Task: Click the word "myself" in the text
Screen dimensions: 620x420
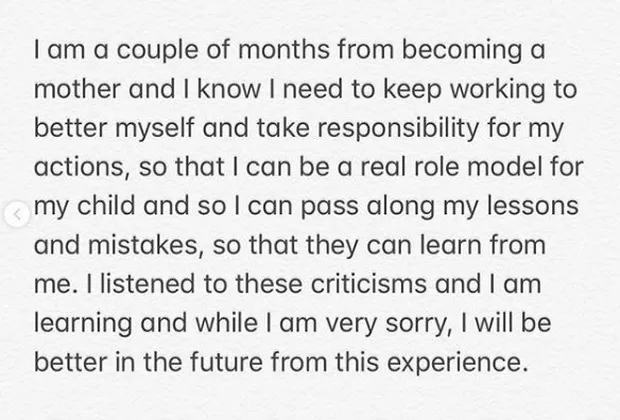Action: tap(155, 127)
